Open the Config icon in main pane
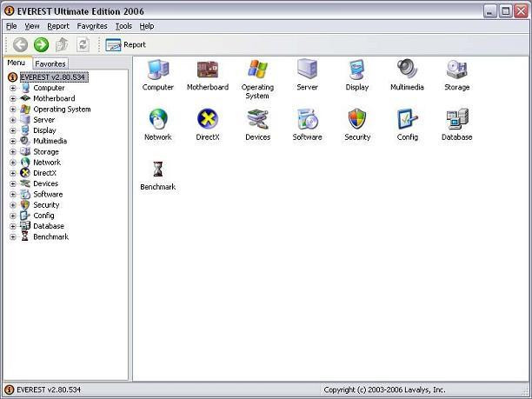 tap(407, 119)
